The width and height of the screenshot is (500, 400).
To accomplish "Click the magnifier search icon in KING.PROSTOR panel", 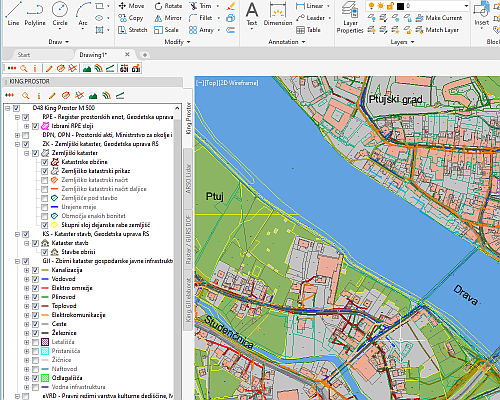I will 25,96.
